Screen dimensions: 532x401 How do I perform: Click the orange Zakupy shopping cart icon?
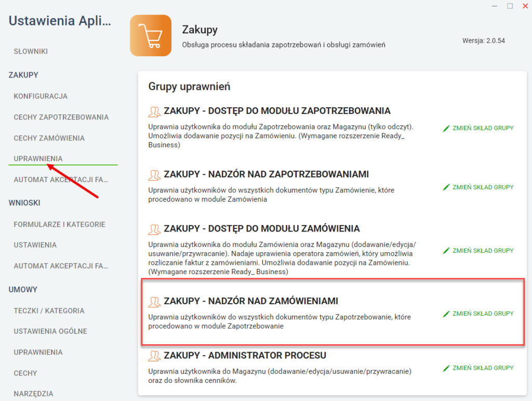[151, 35]
